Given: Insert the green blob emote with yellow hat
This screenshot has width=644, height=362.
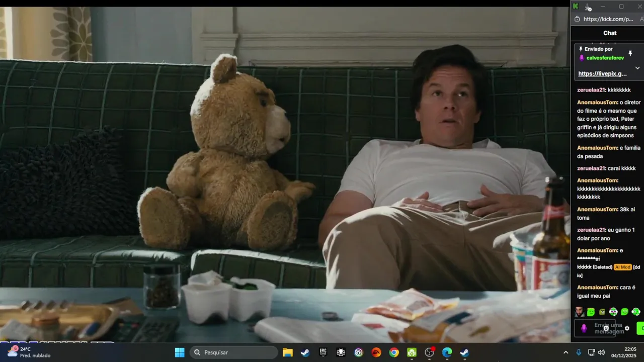Looking at the screenshot, I should 591,312.
